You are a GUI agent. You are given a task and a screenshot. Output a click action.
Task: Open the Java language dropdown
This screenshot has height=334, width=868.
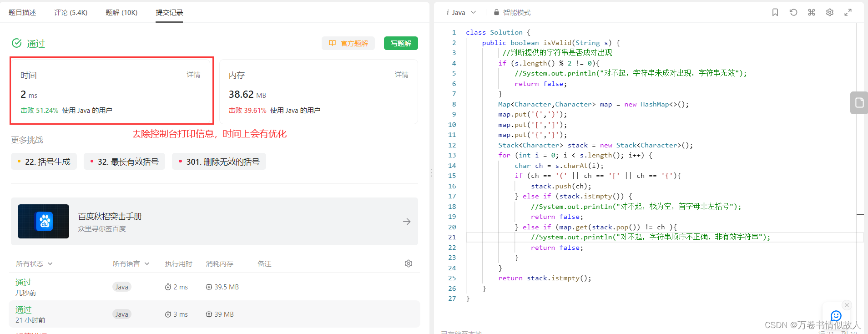tap(461, 12)
